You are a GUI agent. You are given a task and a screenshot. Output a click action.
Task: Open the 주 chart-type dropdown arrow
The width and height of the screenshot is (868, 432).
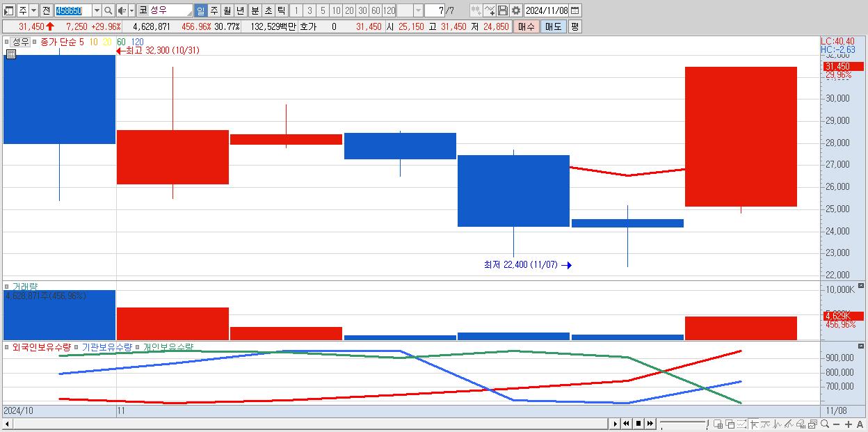coord(33,10)
